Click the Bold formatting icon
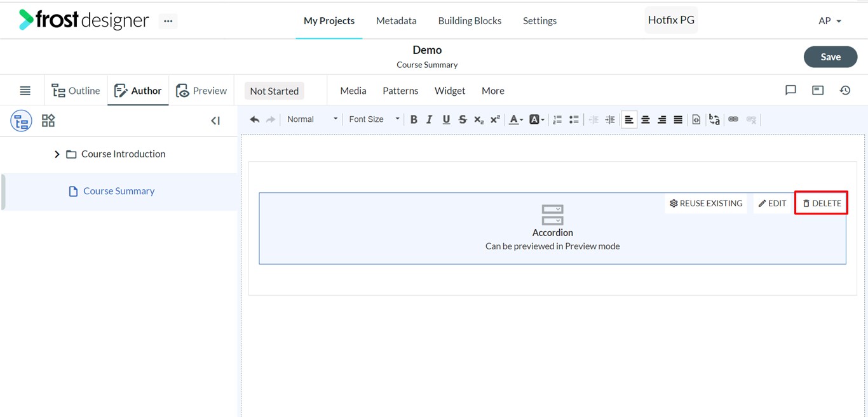Screen dimensions: 868x417 coord(414,119)
